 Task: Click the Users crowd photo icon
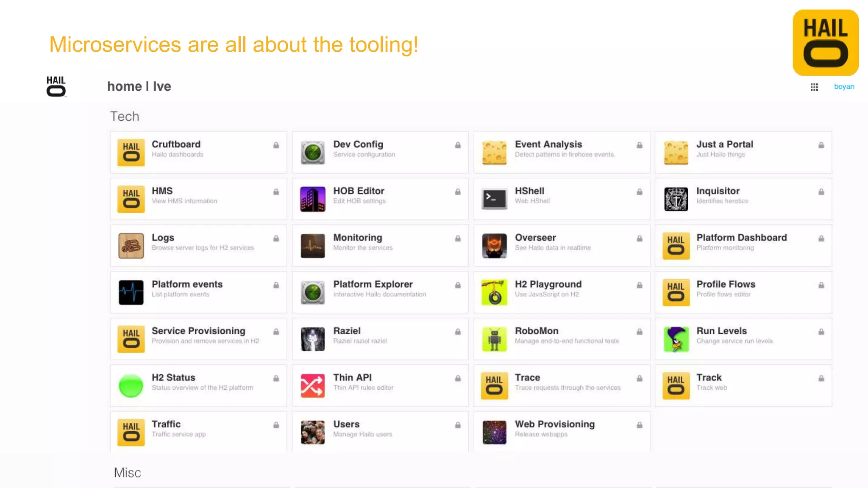[313, 432]
